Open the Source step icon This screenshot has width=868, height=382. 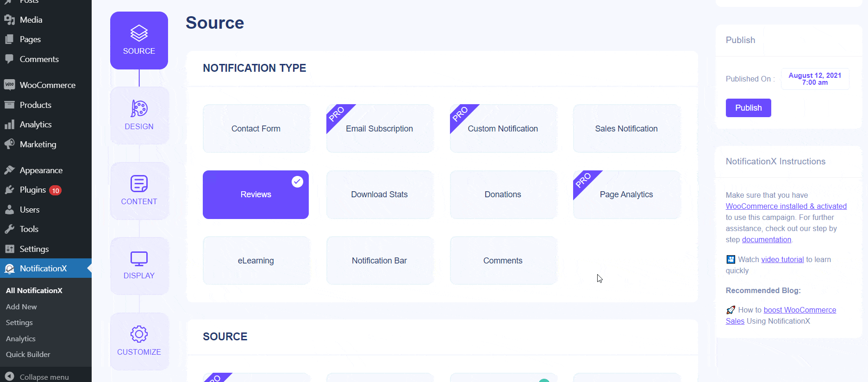click(x=139, y=33)
